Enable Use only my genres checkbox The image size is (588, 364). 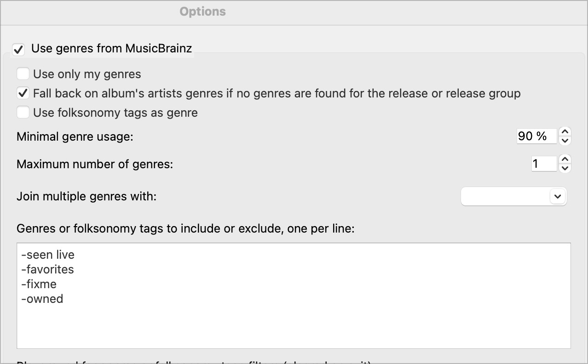click(x=23, y=74)
